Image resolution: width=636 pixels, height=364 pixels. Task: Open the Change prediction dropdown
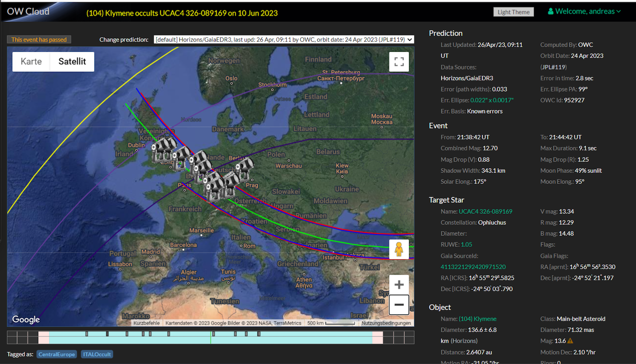[284, 40]
